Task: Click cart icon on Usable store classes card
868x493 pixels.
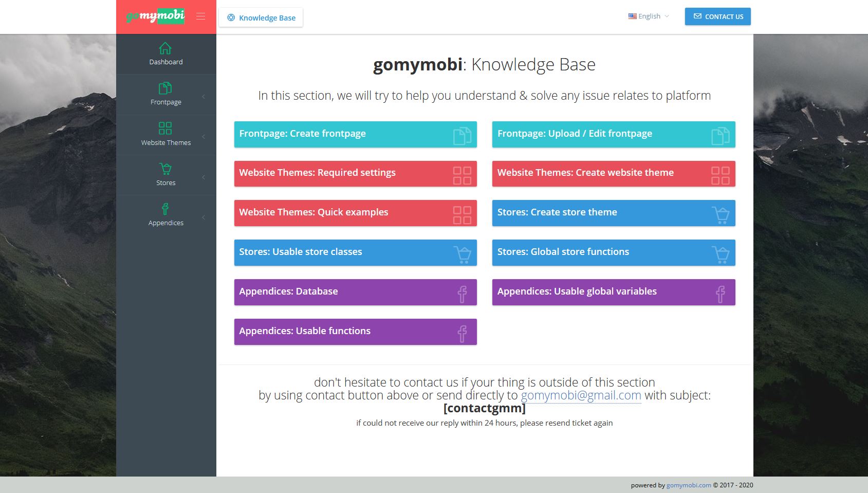Action: point(463,254)
